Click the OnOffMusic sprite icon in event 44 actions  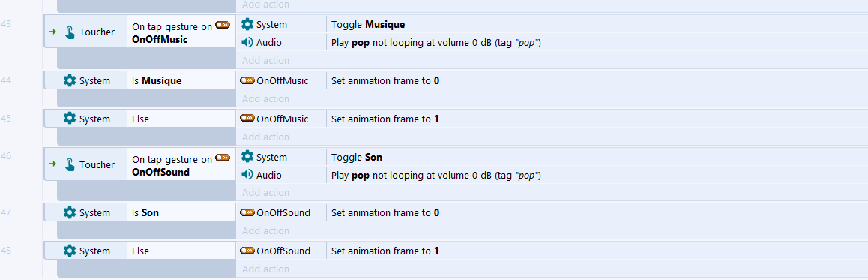(x=247, y=81)
